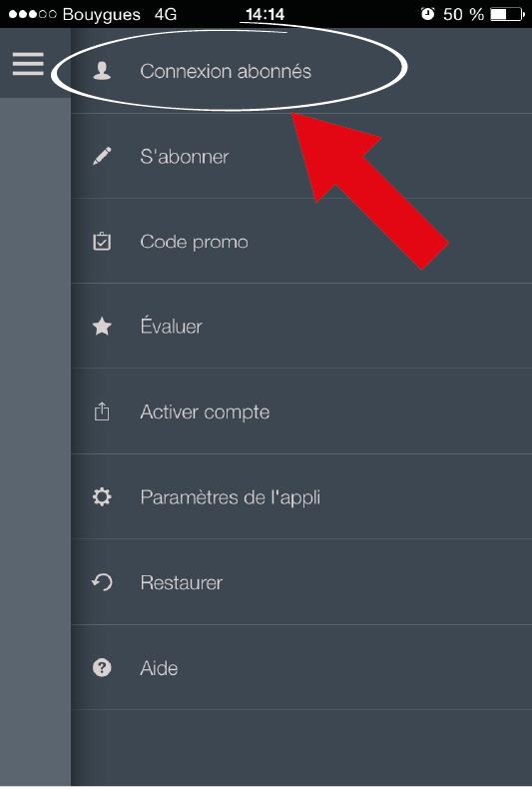Screen dimensions: 532x790
Task: Click the circular arrow restore icon
Action: (x=102, y=582)
